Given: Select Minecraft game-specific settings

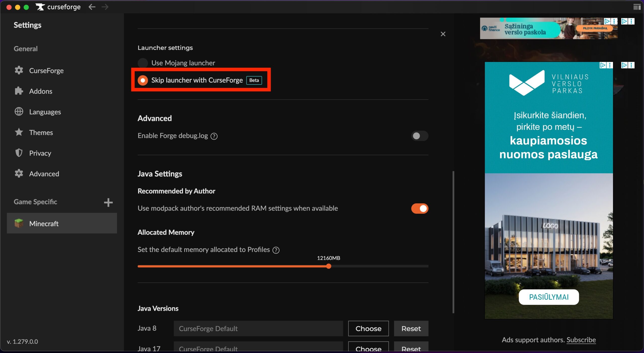Looking at the screenshot, I should tap(62, 223).
